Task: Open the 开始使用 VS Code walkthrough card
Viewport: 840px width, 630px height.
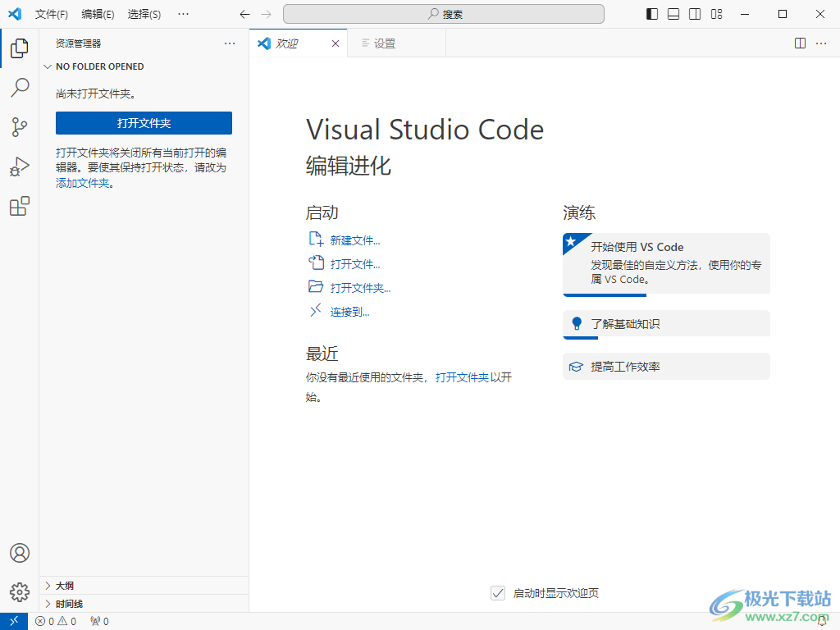Action: (x=666, y=265)
